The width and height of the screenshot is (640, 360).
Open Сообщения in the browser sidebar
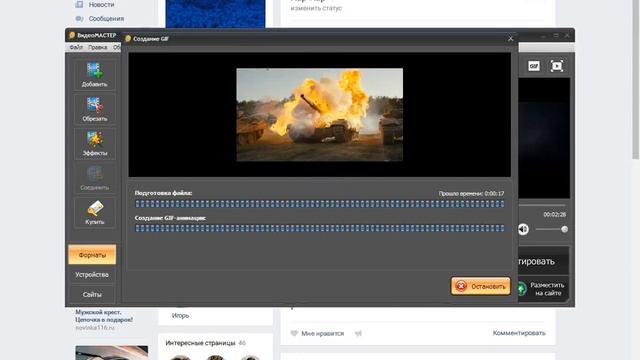(x=106, y=19)
